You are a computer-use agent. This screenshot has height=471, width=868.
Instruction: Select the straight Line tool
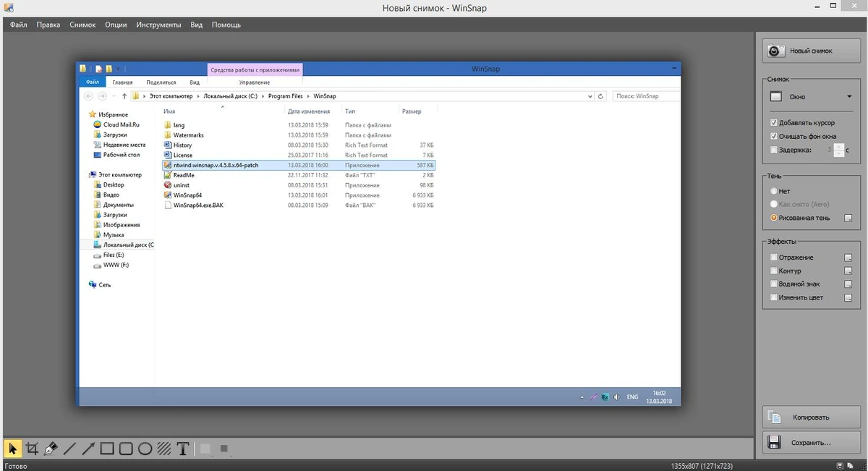pyautogui.click(x=69, y=449)
